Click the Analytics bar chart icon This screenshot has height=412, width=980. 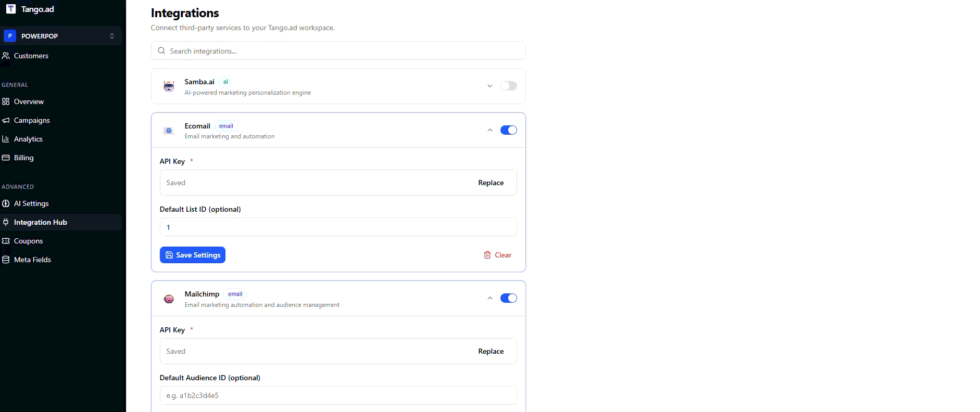point(6,139)
